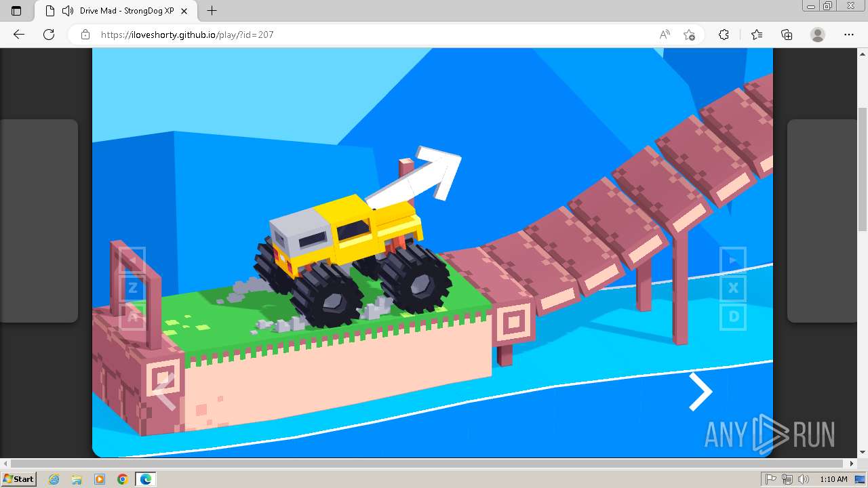868x488 pixels.
Task: Minimize the browser window
Action: point(810,6)
